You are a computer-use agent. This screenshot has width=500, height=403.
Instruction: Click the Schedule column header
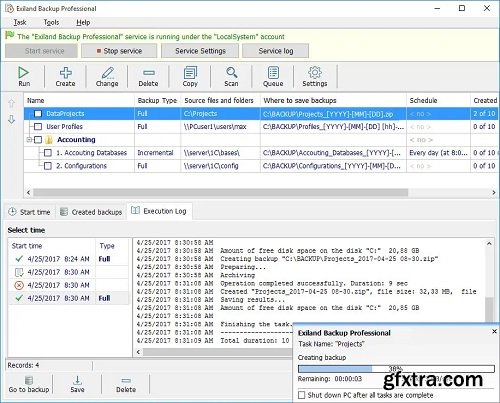[x=438, y=100]
